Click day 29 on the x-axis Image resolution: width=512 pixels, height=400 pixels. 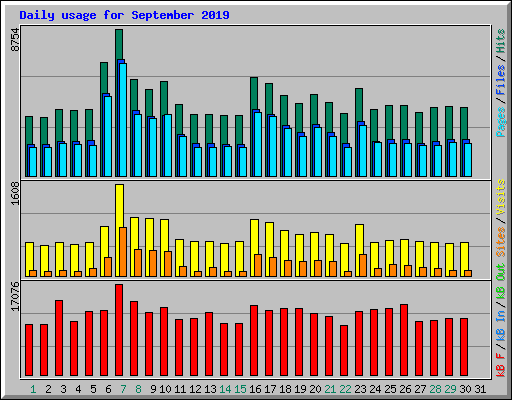450,389
